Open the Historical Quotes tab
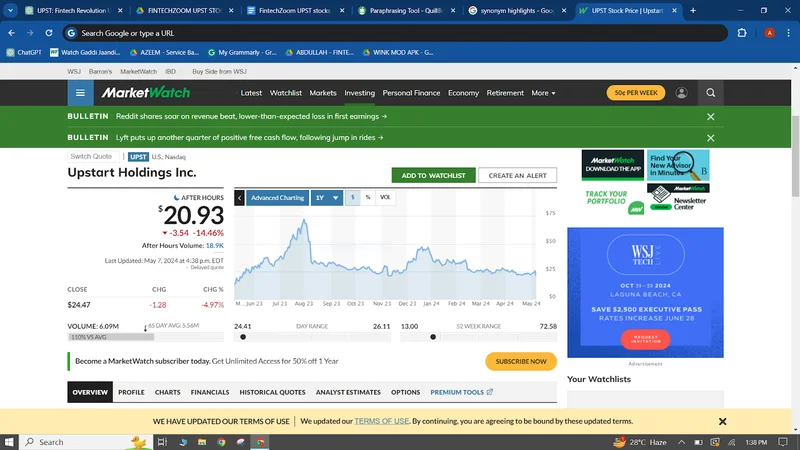Viewport: 800px width, 450px height. pos(272,392)
